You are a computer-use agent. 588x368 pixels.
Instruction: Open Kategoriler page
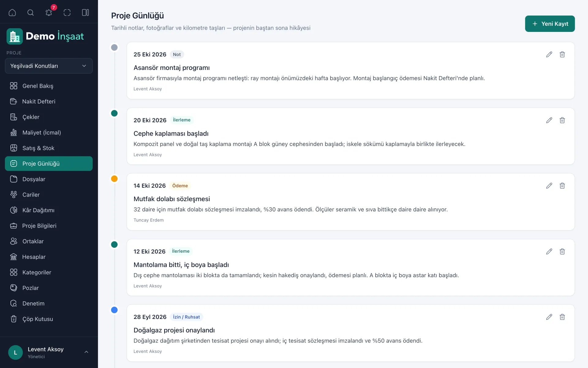[x=49, y=272]
